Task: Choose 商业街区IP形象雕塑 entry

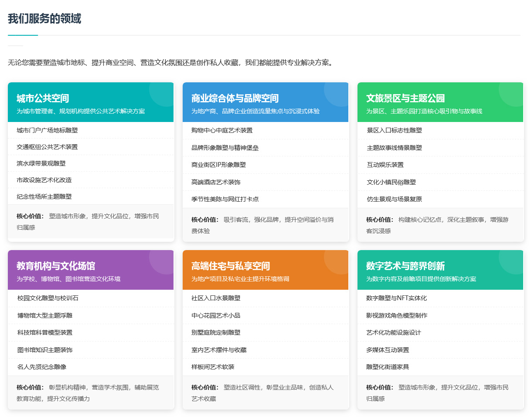Action: point(218,165)
